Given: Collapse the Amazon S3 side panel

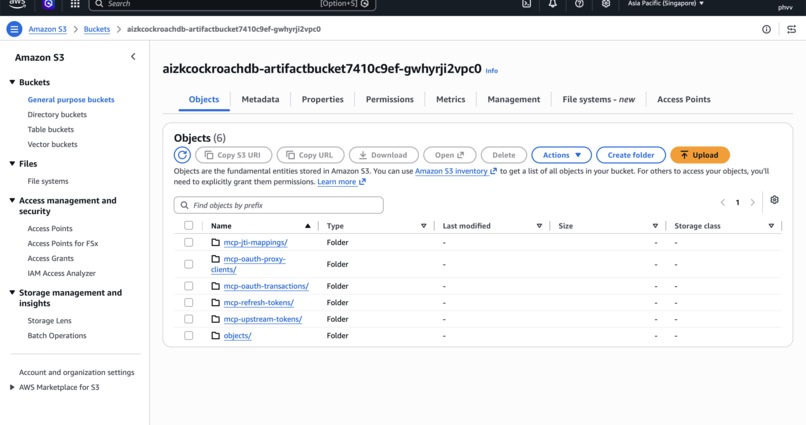Looking at the screenshot, I should click(x=133, y=57).
